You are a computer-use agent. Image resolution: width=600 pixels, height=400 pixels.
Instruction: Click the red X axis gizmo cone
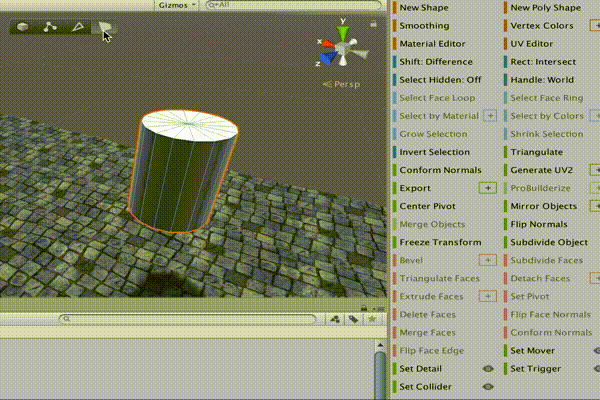point(328,44)
